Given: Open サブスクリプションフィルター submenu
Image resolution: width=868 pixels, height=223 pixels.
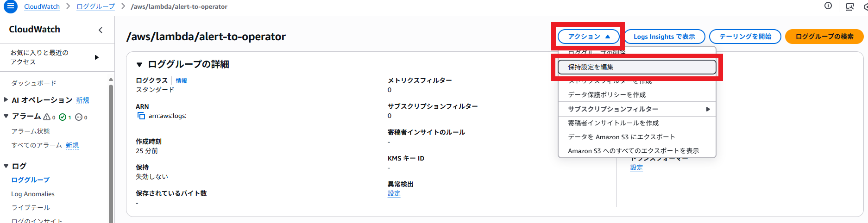Looking at the screenshot, I should pyautogui.click(x=637, y=109).
